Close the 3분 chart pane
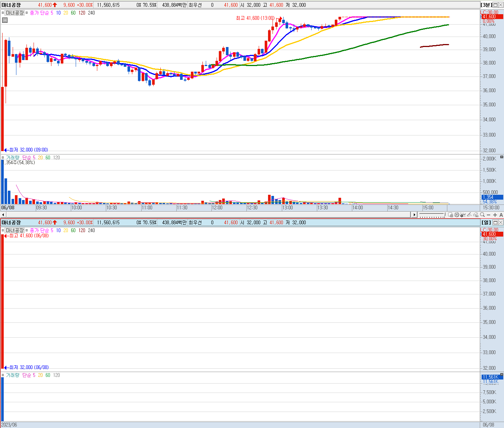The height and width of the screenshot is (428, 504). point(501,5)
